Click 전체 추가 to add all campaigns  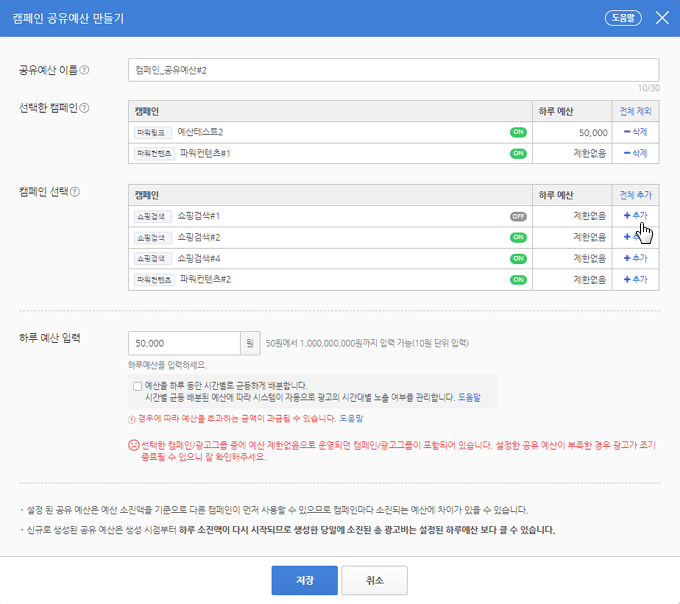point(634,194)
